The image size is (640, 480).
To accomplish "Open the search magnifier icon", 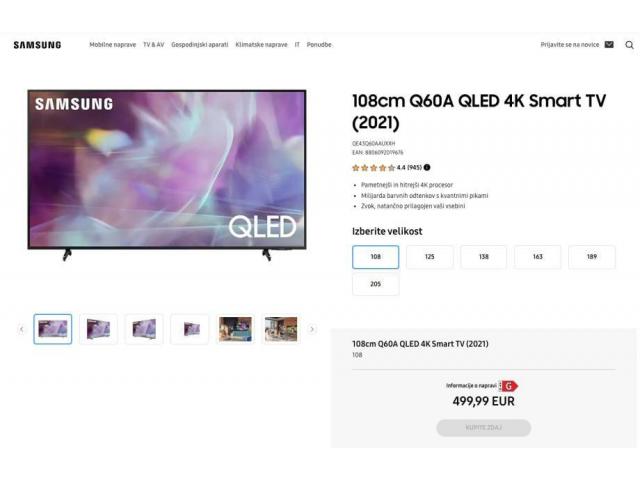I will point(629,45).
